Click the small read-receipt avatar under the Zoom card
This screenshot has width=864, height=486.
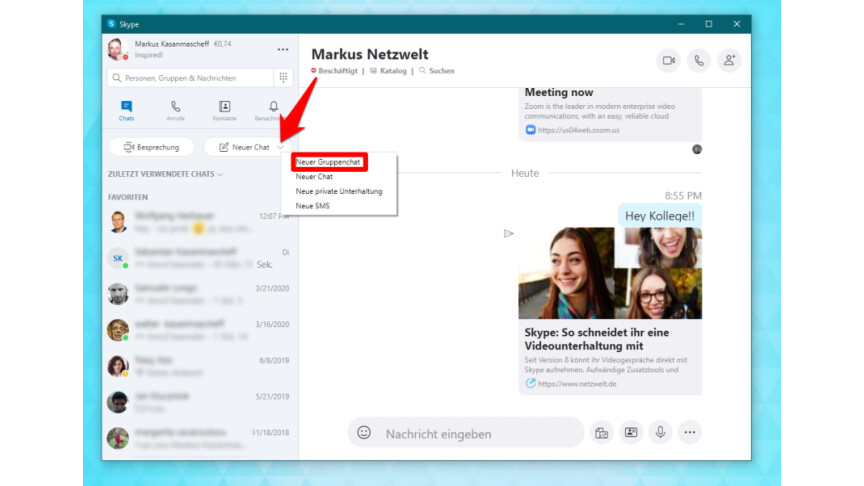697,149
